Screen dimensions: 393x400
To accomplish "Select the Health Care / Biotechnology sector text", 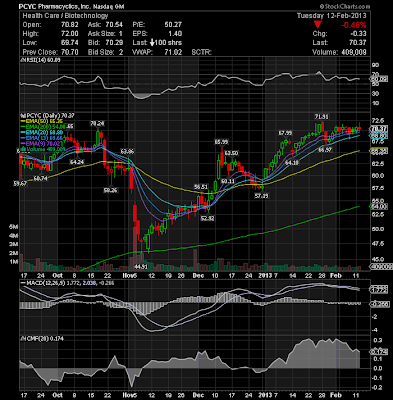I will click(65, 16).
